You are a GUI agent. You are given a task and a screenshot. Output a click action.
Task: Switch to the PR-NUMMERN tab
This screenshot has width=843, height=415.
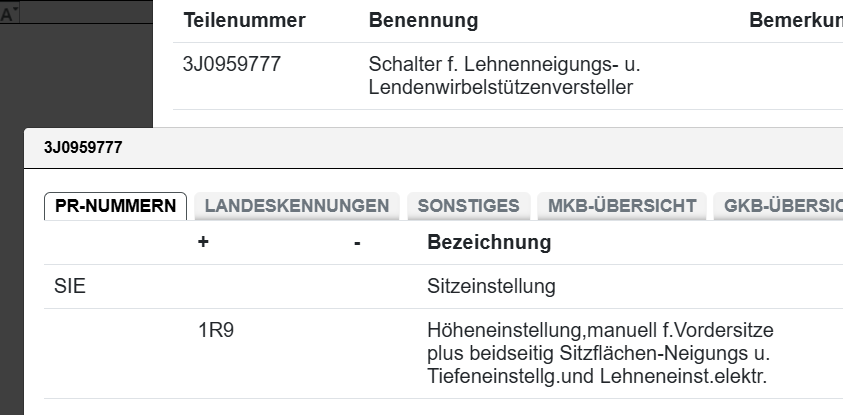tap(115, 206)
